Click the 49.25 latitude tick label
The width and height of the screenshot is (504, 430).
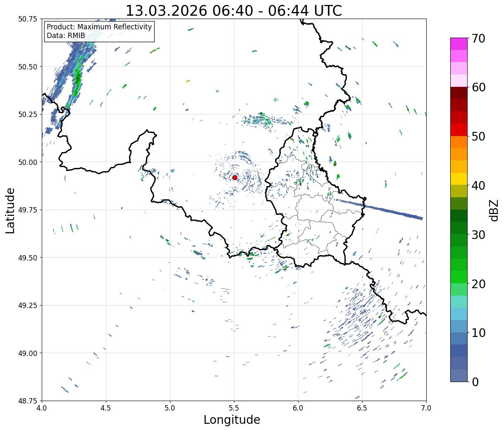(28, 305)
